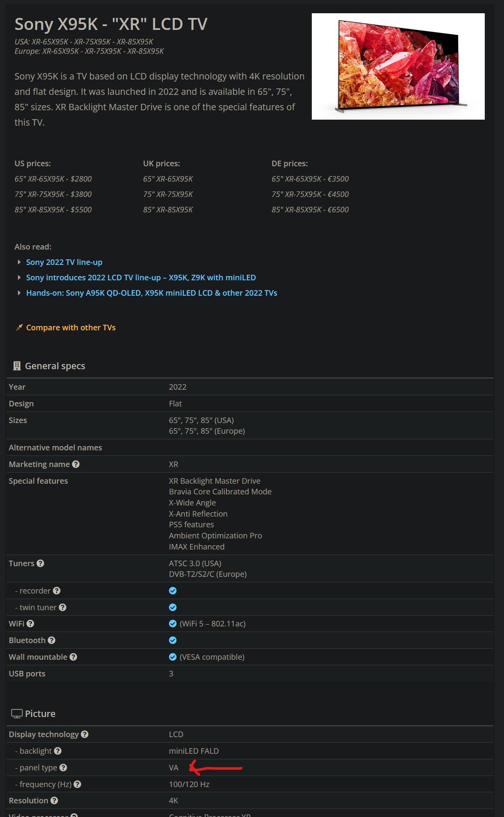Open Sony introduces 2022 LCD TV line-up article
Viewport: 504px width, 817px height.
coord(141,277)
